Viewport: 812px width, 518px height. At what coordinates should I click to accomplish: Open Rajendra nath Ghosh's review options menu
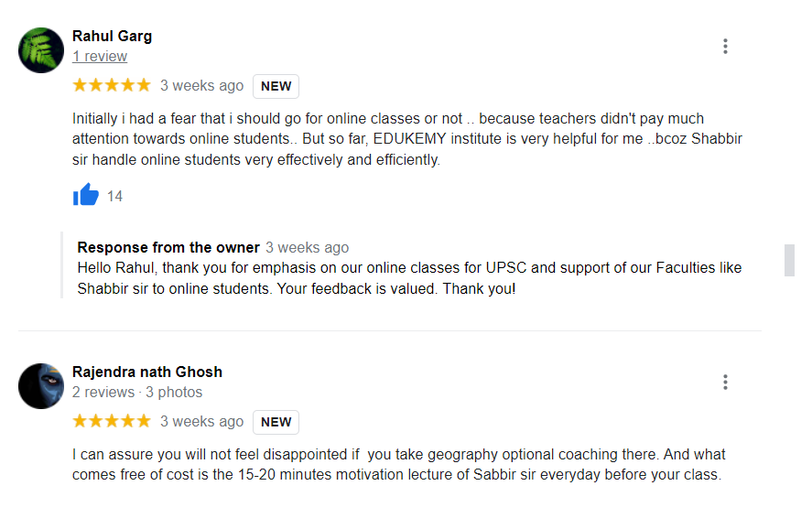[x=725, y=382]
